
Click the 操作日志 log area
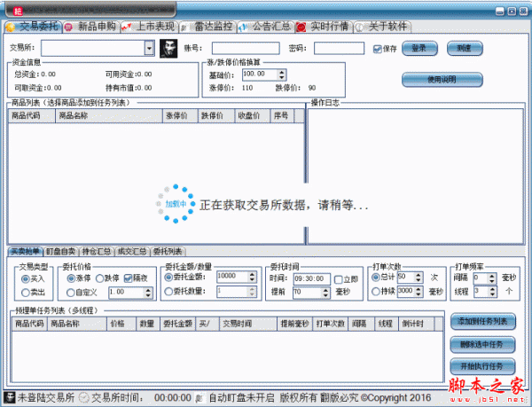point(415,176)
